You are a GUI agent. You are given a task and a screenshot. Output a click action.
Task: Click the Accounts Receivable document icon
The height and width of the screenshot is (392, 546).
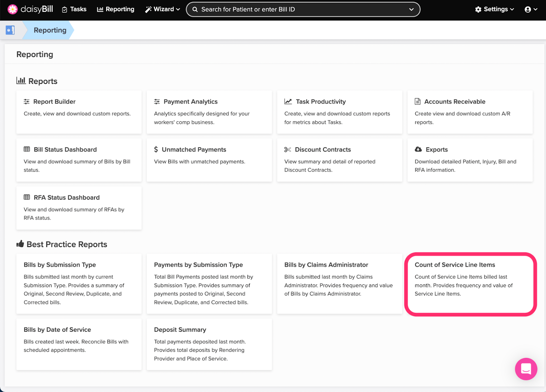tap(417, 102)
